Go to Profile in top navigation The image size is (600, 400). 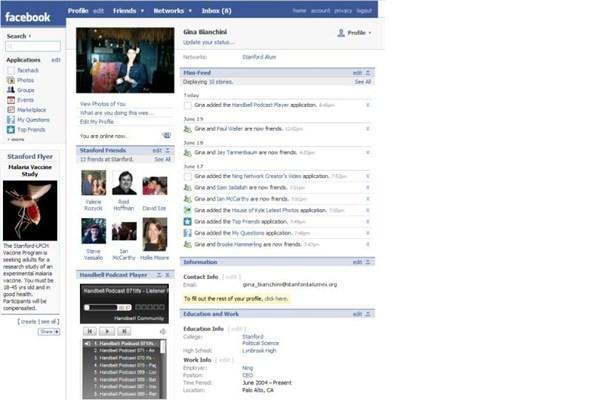(x=78, y=11)
